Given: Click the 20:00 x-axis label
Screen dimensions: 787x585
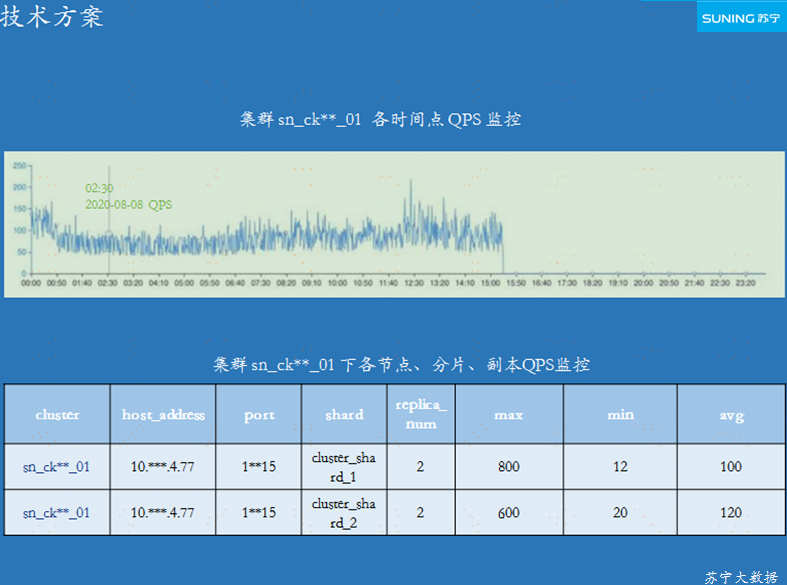Looking at the screenshot, I should click(643, 283).
